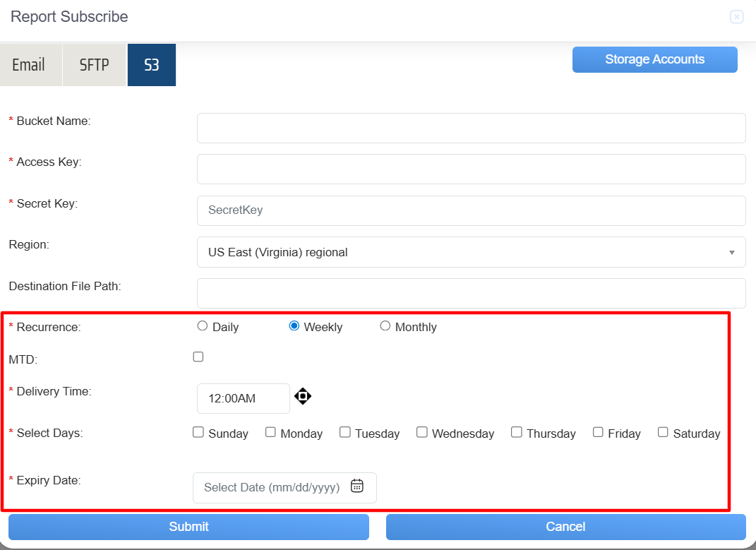The height and width of the screenshot is (550, 756).
Task: Check the Sunday checkbox
Action: [x=198, y=432]
